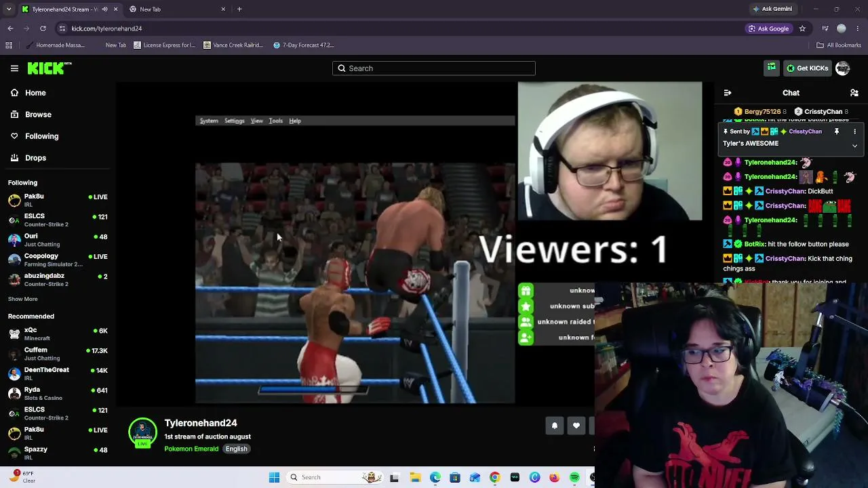Unpin the pinned chat message

pyautogui.click(x=837, y=131)
